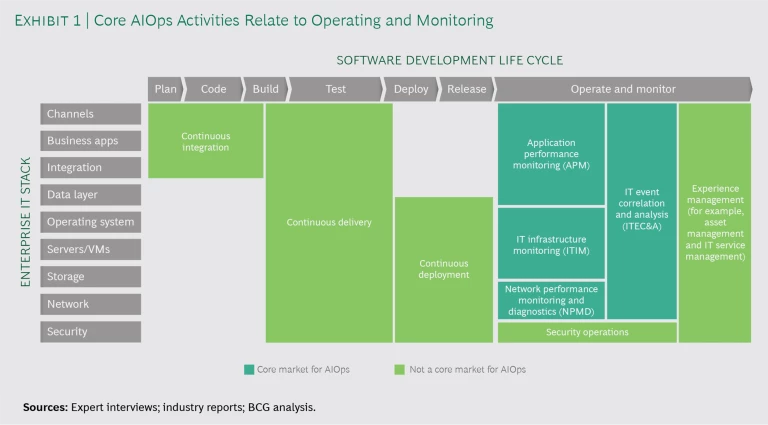
Task: Select the Data layer row
Action: point(91,195)
